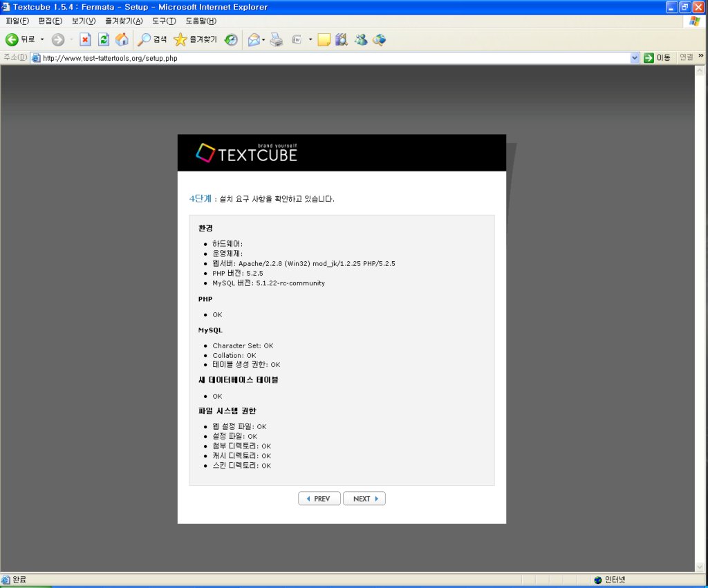Open the address bar URL dropdown
The height and width of the screenshot is (588, 708).
(x=635, y=58)
